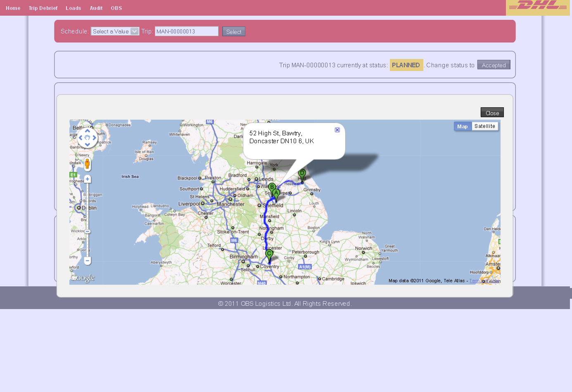Click the Peterborough label on the map
The height and width of the screenshot is (392, 572).
(306, 252)
